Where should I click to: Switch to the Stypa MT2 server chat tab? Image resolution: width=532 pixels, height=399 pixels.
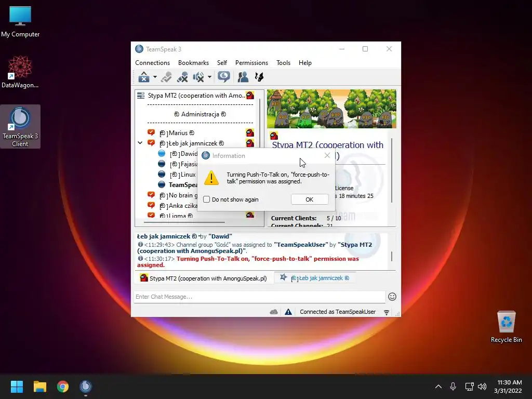point(204,278)
